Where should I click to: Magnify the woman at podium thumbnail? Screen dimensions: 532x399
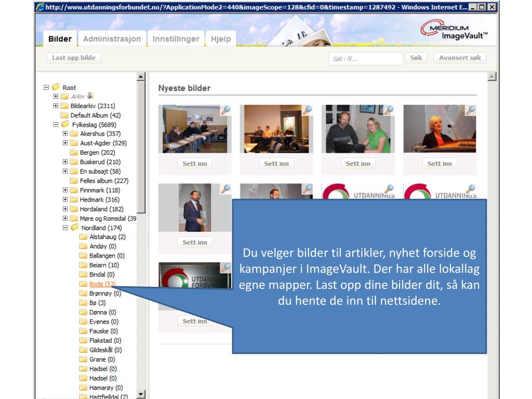point(471,110)
